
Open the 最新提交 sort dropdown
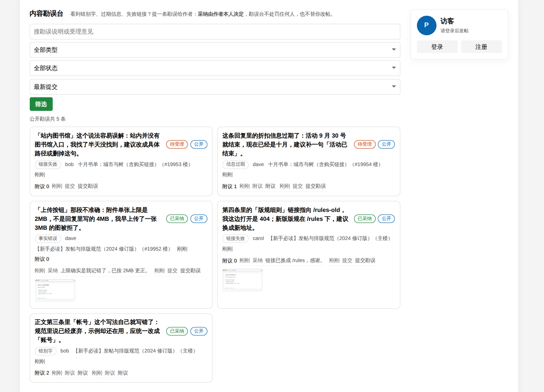click(x=215, y=87)
